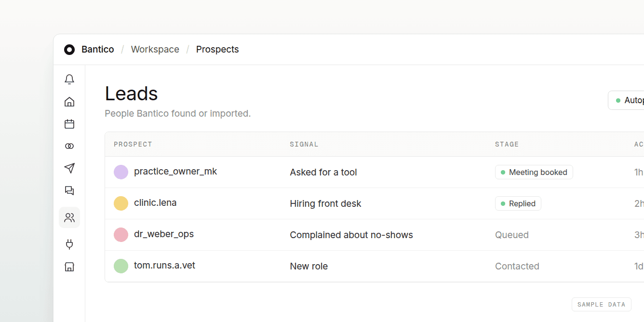Click the pink avatar for dr_weber_ops
This screenshot has width=644, height=322.
tap(121, 235)
